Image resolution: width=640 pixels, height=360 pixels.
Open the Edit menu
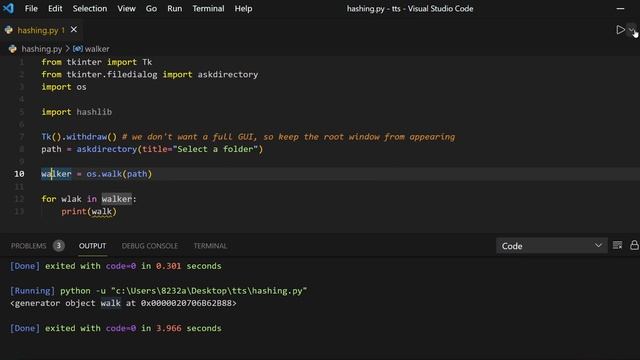click(55, 9)
